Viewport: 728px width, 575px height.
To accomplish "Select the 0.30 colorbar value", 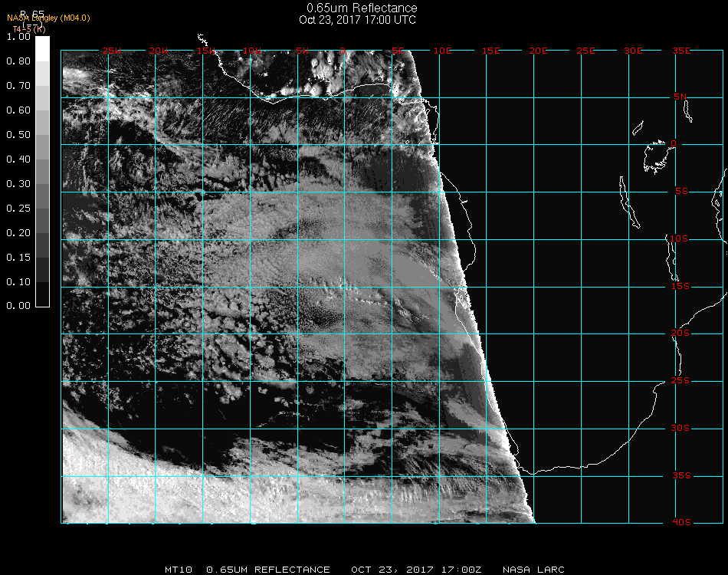I will coord(18,184).
